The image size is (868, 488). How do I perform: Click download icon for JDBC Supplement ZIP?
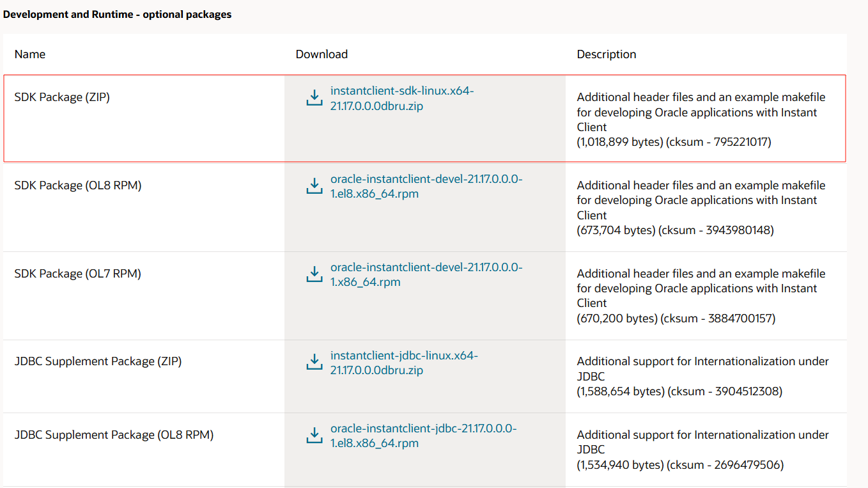(x=314, y=362)
